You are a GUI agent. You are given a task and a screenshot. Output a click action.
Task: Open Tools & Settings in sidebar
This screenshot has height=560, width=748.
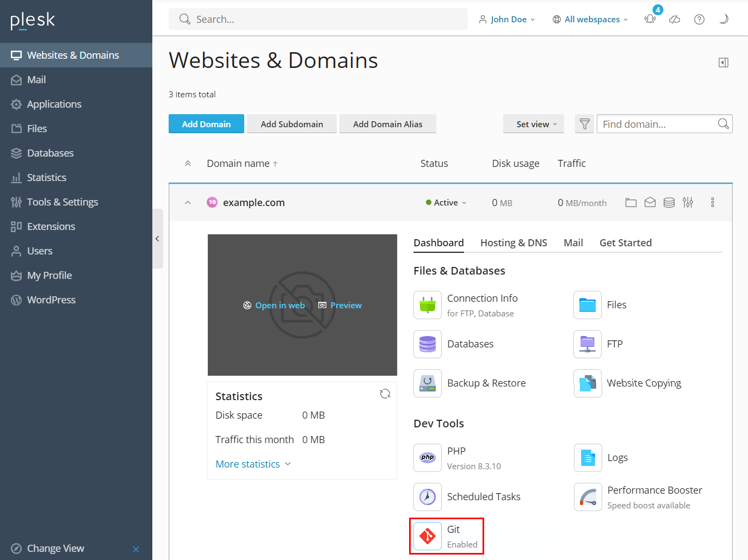(63, 202)
